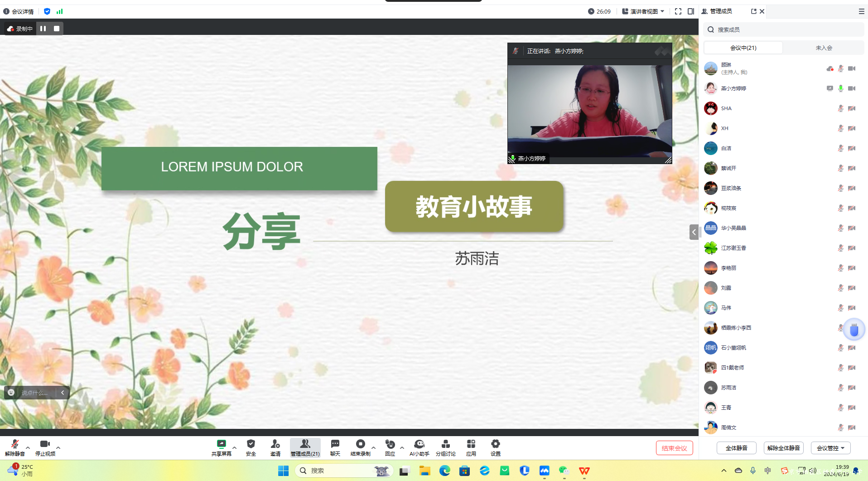Collapse side panel with arrow handle
Image resolution: width=868 pixels, height=481 pixels.
click(694, 232)
